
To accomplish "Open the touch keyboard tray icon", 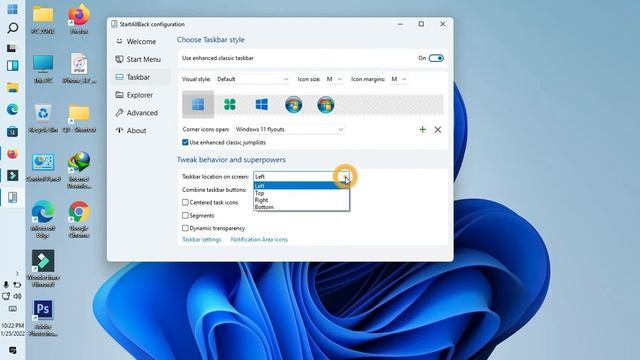I will click(13, 309).
